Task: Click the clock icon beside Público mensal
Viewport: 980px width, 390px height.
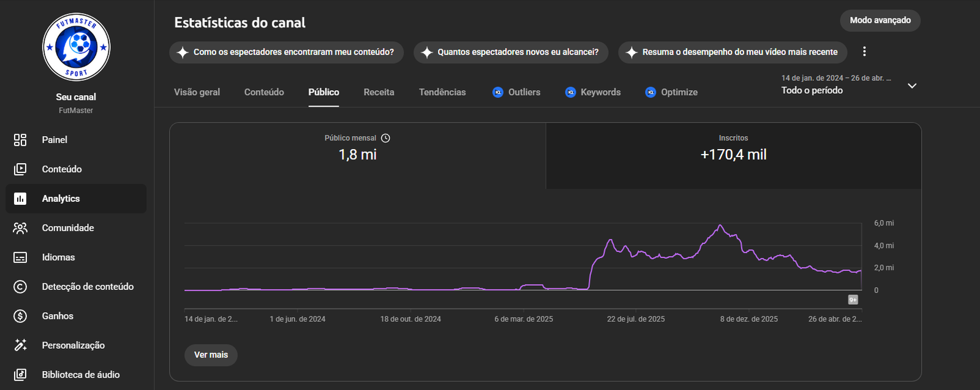Action: (x=385, y=138)
